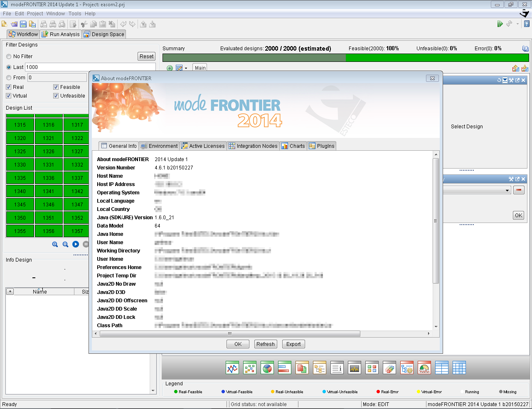Open the tree with gear chart icon

point(407,368)
